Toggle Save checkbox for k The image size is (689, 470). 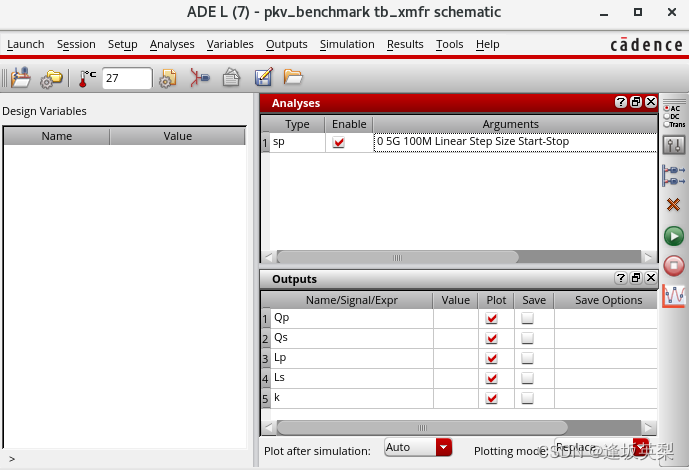[x=527, y=398]
